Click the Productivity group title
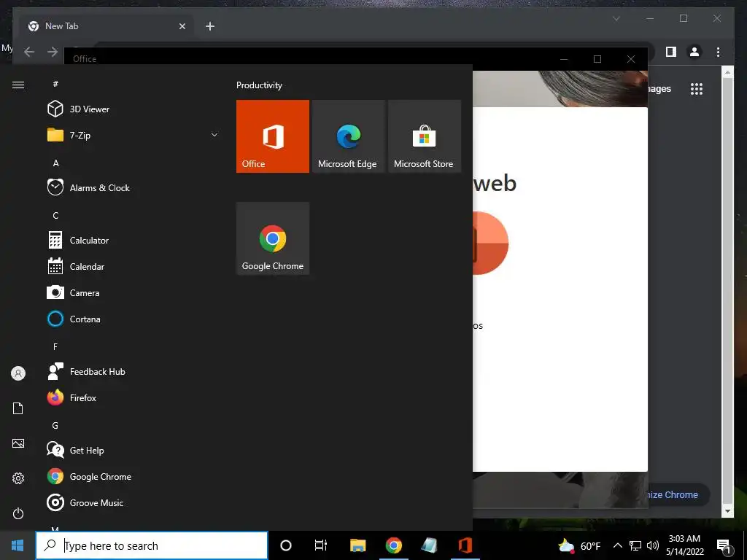The width and height of the screenshot is (747, 560). [259, 85]
